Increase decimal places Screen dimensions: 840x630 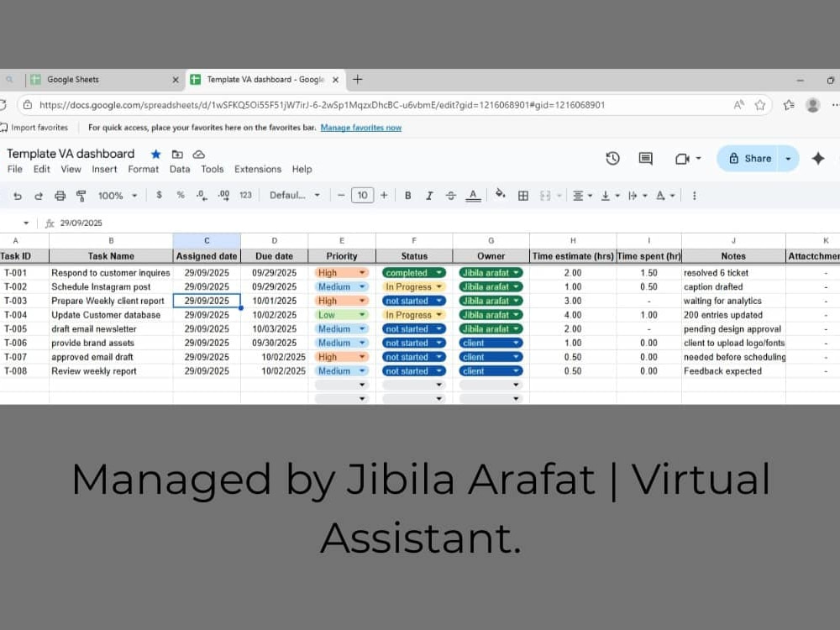pyautogui.click(x=224, y=196)
